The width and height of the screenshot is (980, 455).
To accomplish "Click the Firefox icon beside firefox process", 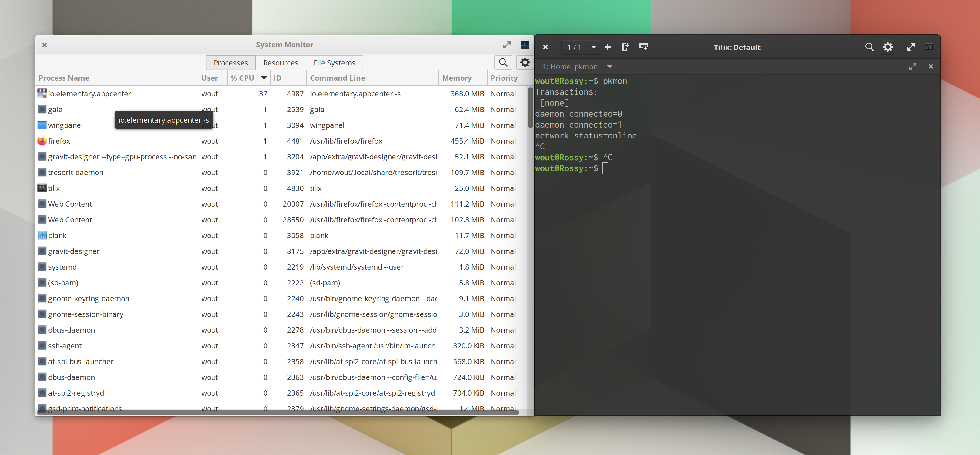I will [x=42, y=141].
